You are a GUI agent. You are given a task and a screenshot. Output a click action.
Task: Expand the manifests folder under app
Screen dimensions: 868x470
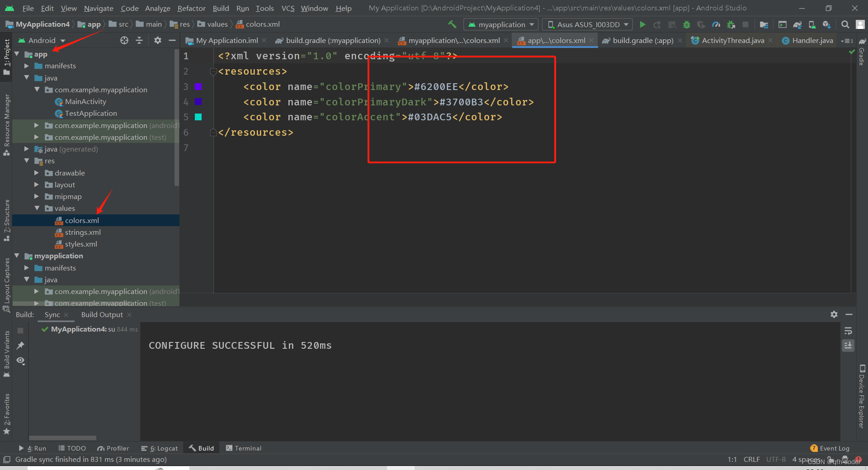click(x=27, y=66)
